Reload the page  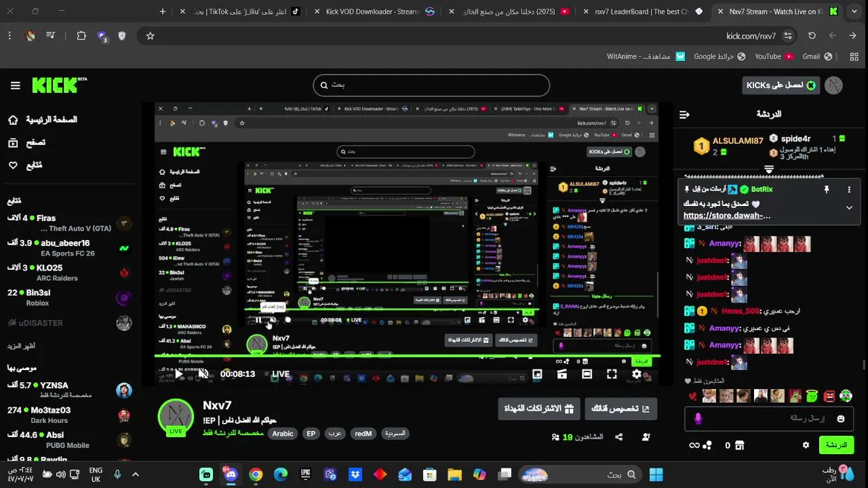coord(812,36)
